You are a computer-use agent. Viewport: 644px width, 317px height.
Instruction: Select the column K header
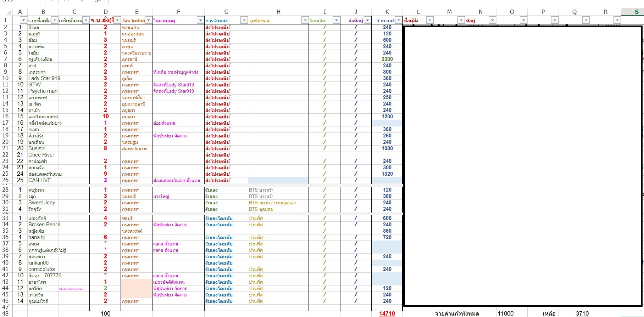pyautogui.click(x=387, y=12)
